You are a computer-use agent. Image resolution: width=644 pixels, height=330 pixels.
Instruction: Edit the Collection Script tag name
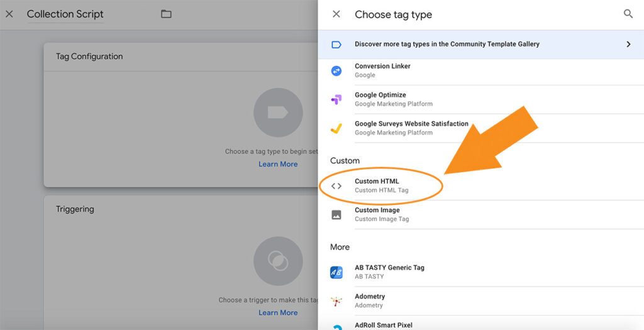(x=65, y=14)
